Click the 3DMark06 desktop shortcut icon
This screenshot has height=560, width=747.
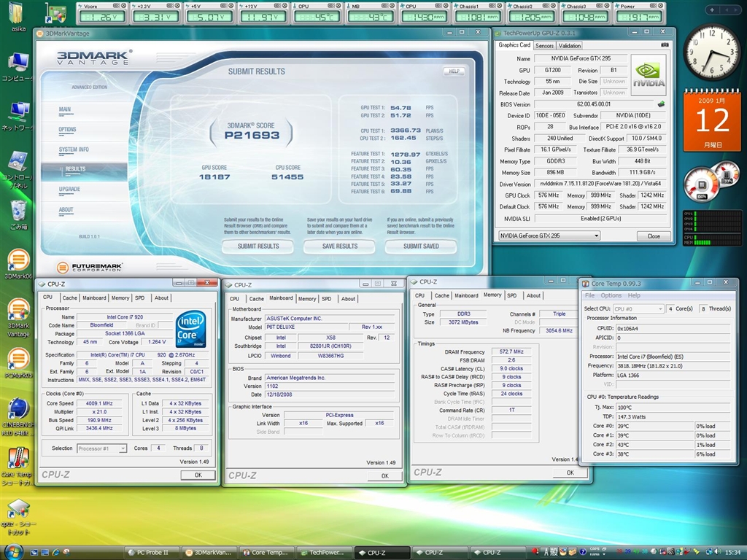18,260
